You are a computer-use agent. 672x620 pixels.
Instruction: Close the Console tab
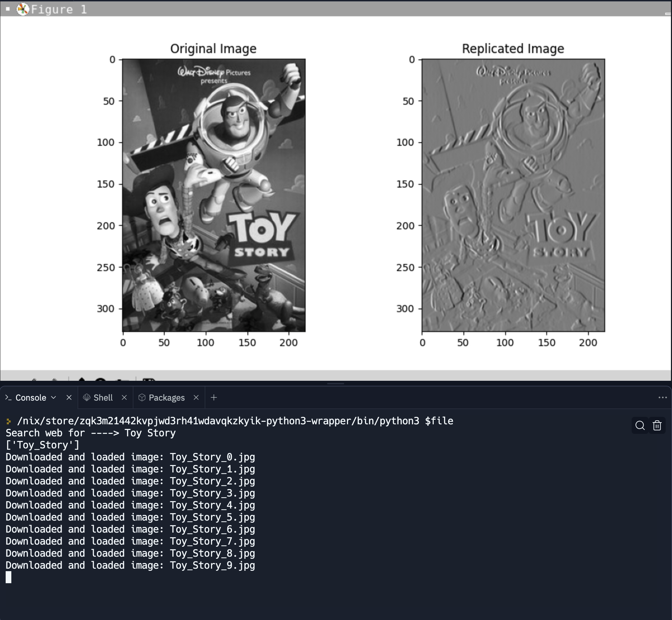[x=69, y=397]
